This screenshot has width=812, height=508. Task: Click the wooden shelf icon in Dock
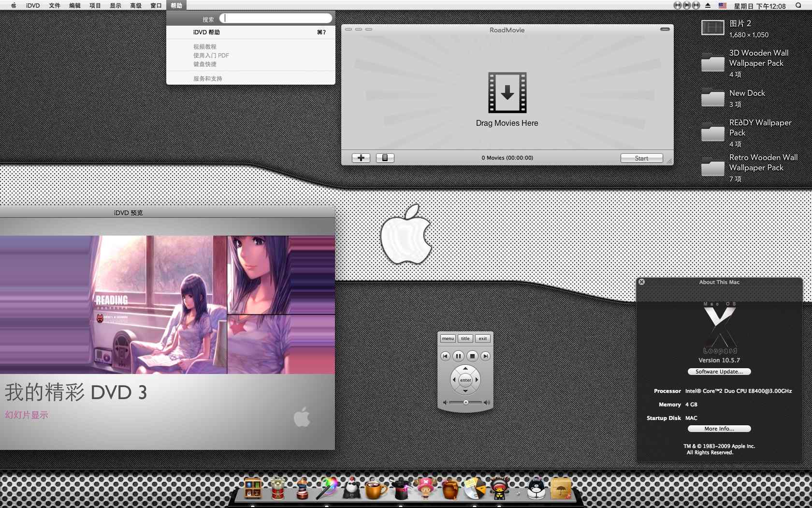pyautogui.click(x=253, y=488)
